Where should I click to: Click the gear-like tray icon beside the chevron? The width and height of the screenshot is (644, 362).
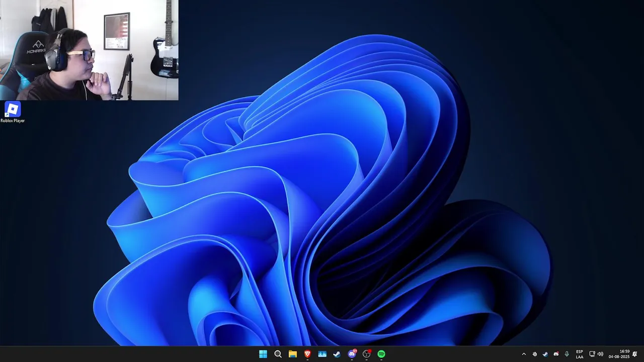click(535, 354)
